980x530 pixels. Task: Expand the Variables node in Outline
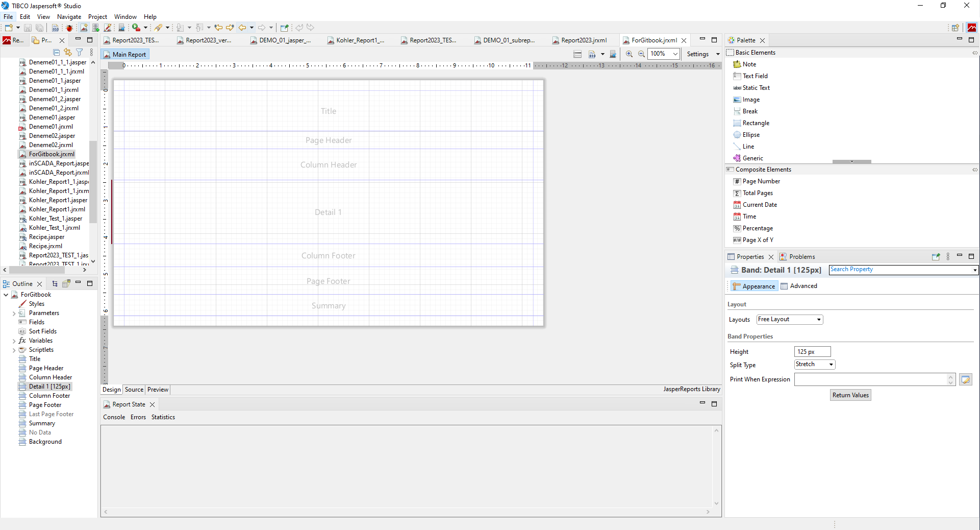click(x=14, y=341)
